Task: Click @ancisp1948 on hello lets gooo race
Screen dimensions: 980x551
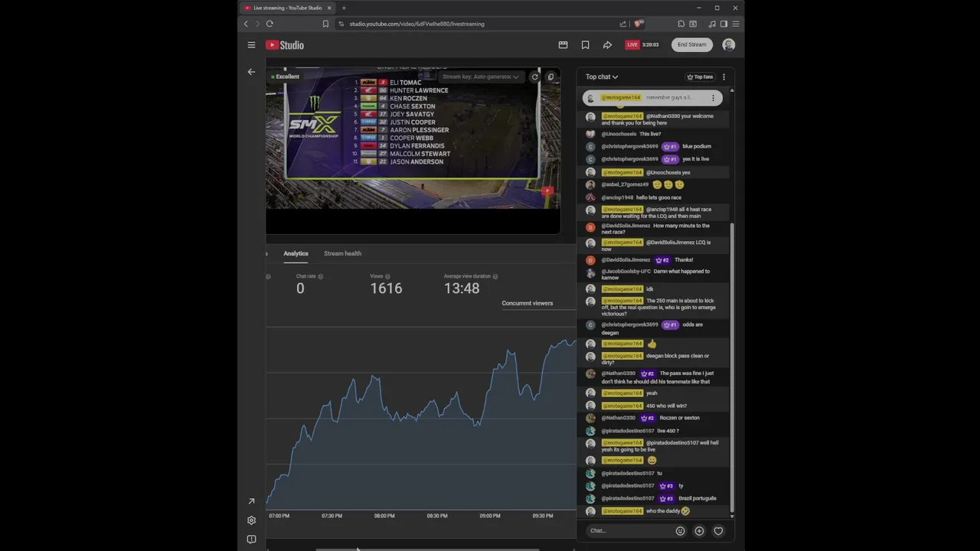Action: [x=617, y=197]
